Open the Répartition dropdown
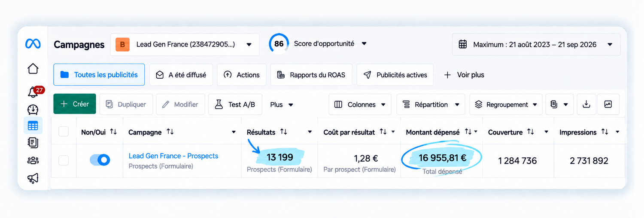The width and height of the screenshot is (644, 218). coord(431,104)
